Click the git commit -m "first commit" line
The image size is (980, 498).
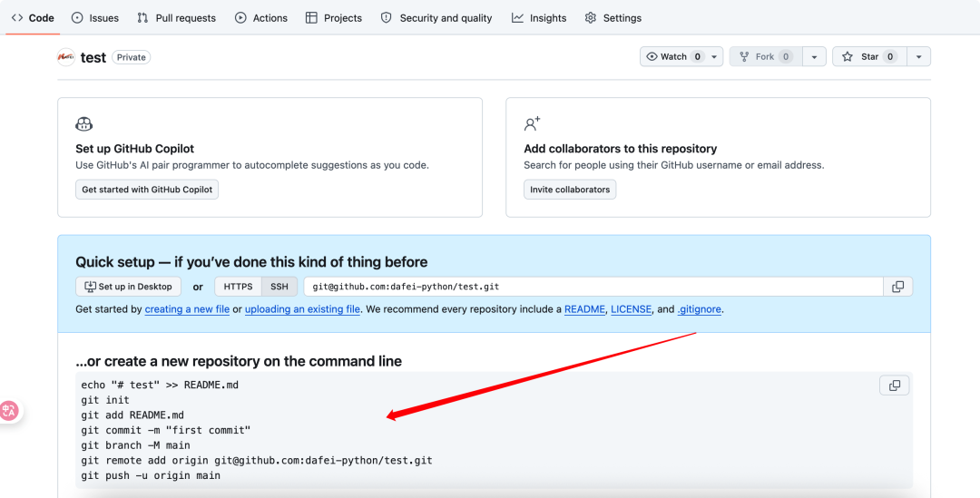(166, 430)
